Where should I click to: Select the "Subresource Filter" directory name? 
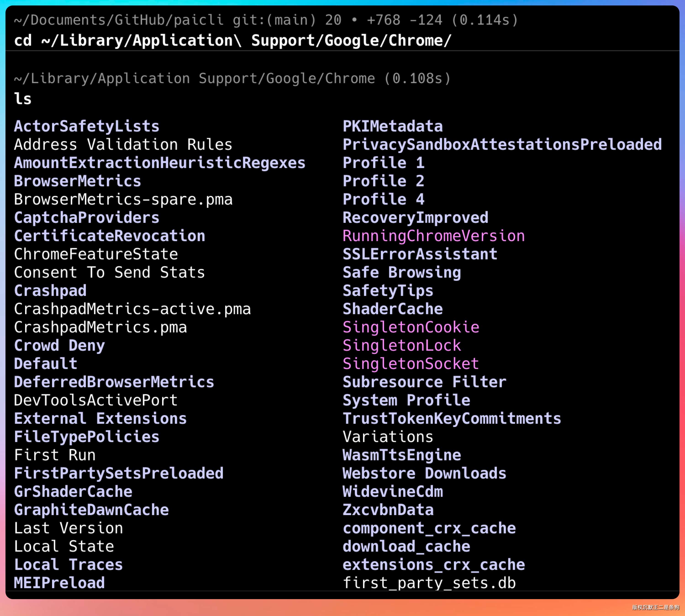[x=425, y=382]
